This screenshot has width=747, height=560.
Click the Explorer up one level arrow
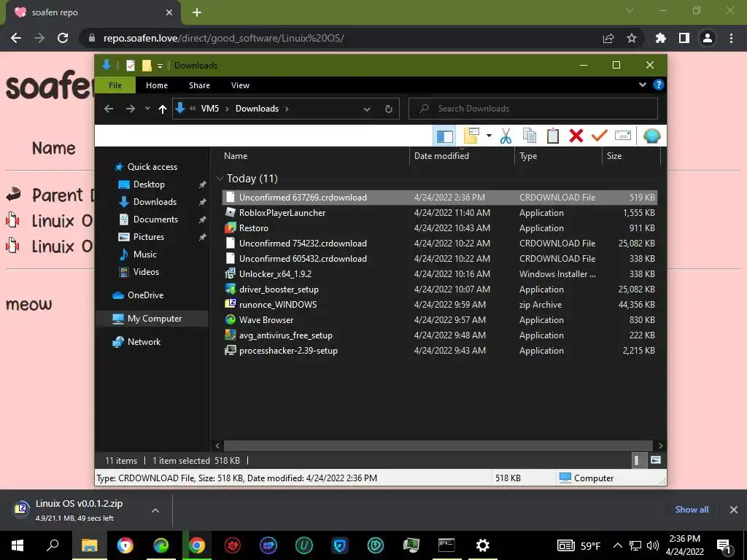point(163,109)
